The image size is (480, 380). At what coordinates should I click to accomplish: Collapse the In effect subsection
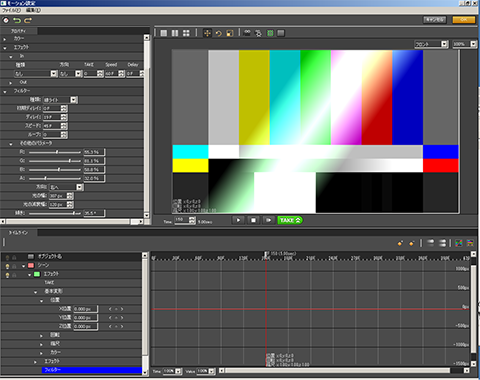11,57
